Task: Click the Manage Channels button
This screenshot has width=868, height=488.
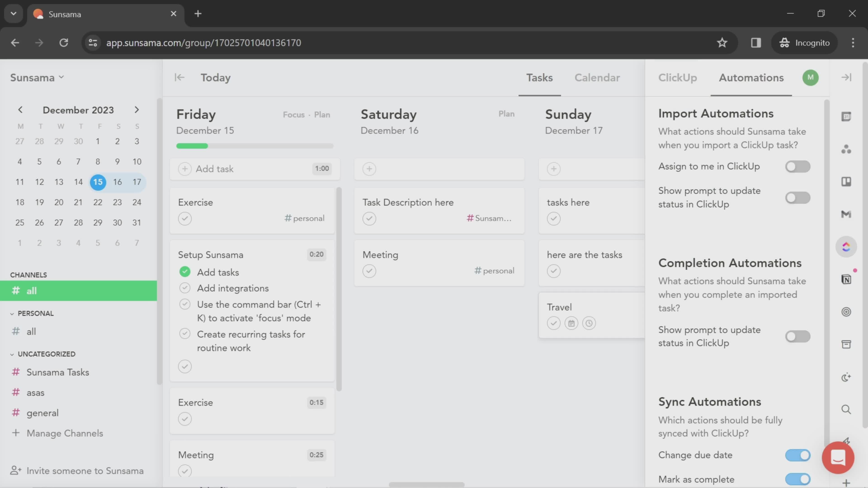Action: [x=64, y=433]
